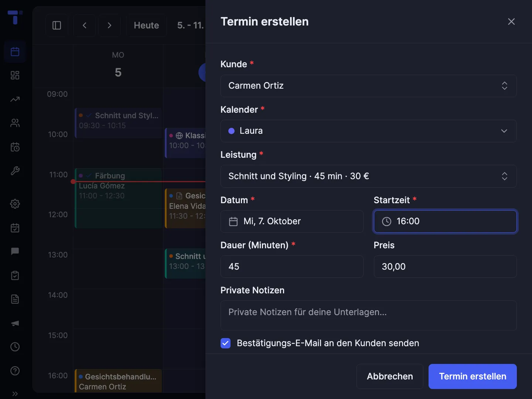Click the app logo

click(15, 17)
